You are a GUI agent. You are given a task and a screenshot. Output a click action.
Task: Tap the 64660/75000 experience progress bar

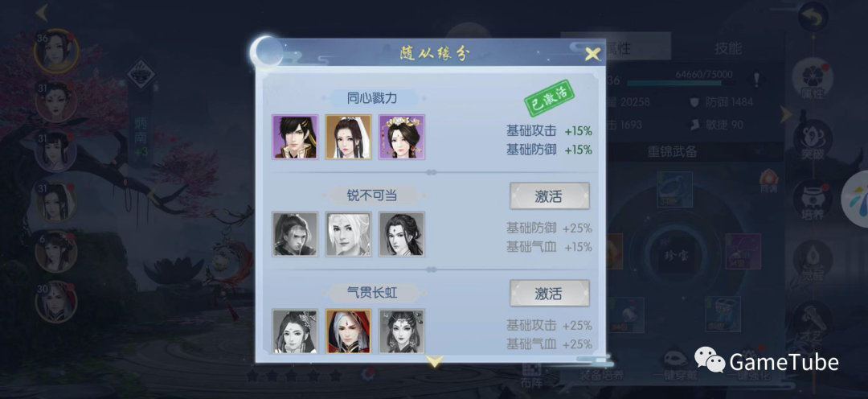(x=681, y=83)
